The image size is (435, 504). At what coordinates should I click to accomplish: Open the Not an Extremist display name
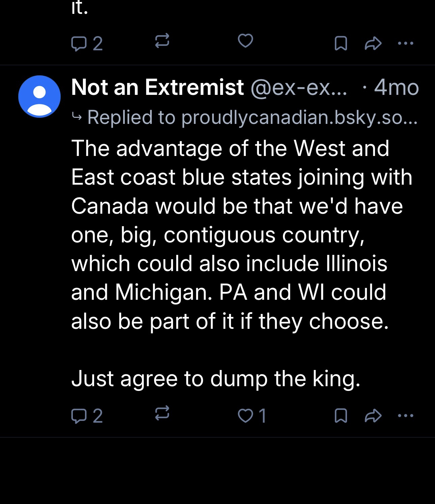[157, 87]
